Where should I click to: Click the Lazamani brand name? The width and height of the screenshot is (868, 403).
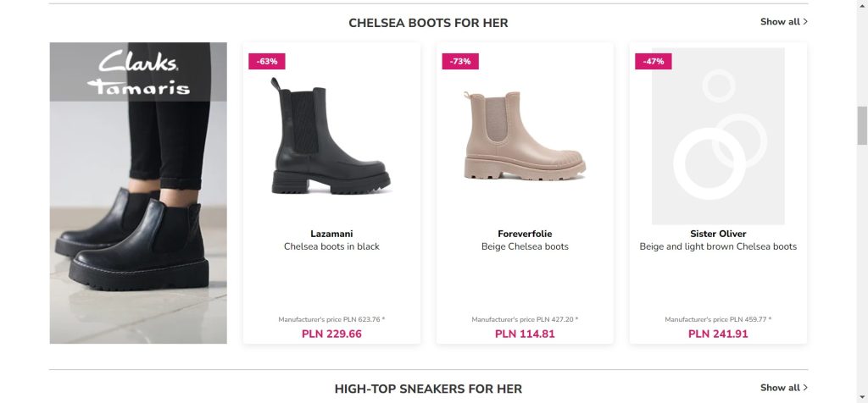click(331, 234)
